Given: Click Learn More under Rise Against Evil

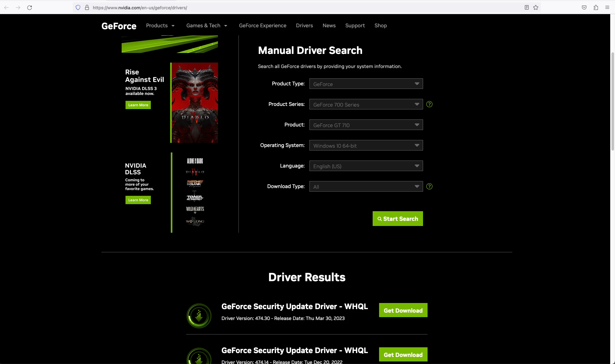Looking at the screenshot, I should point(138,105).
